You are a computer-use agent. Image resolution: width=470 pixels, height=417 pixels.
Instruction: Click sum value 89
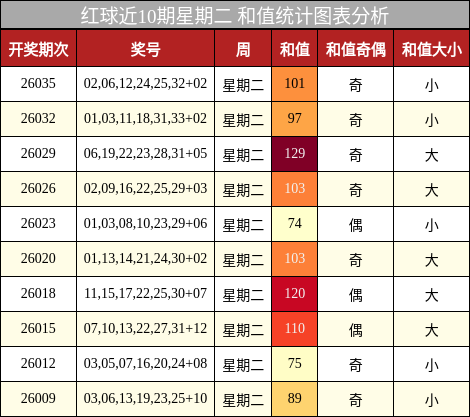click(295, 398)
